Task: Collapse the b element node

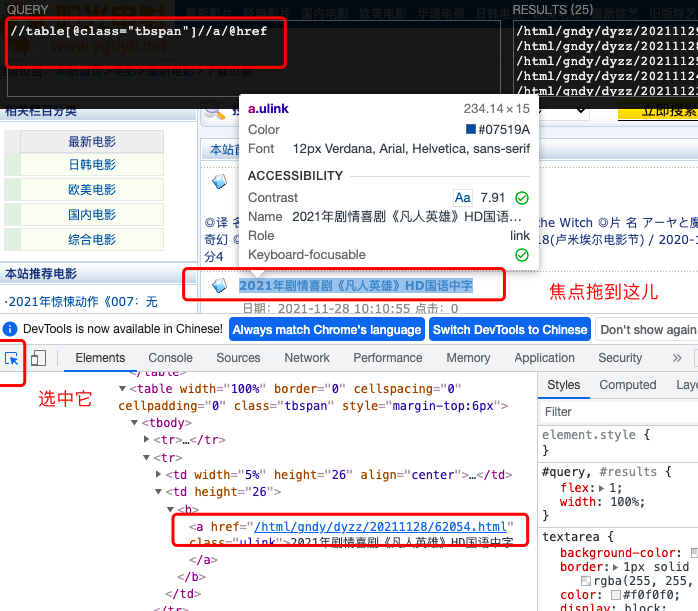Action: pos(170,509)
